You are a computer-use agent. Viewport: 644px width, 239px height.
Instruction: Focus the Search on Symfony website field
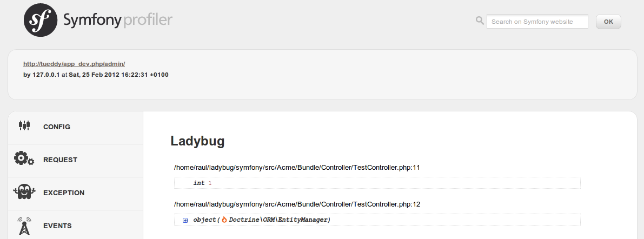tap(537, 22)
